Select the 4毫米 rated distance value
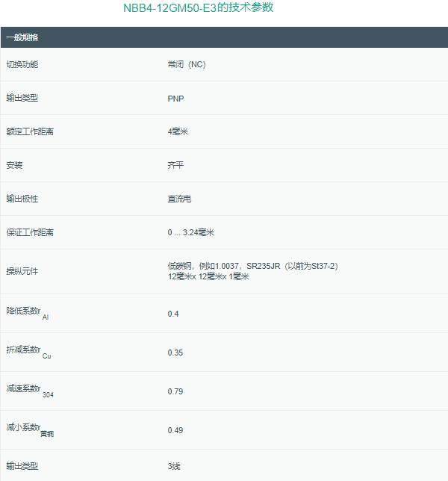This screenshot has height=481, width=448. point(178,131)
